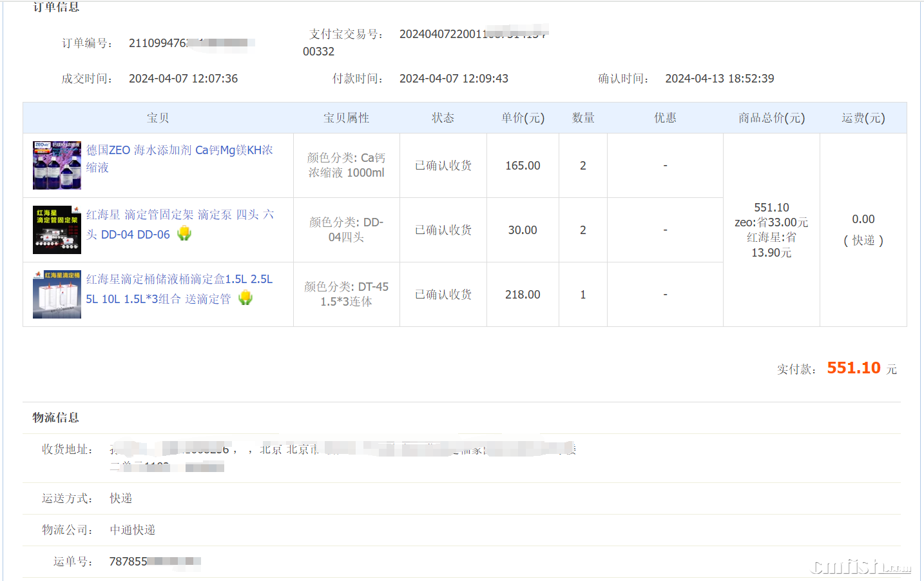Click the 订单编号 value starting 211099476
924x581 pixels.
tap(191, 43)
